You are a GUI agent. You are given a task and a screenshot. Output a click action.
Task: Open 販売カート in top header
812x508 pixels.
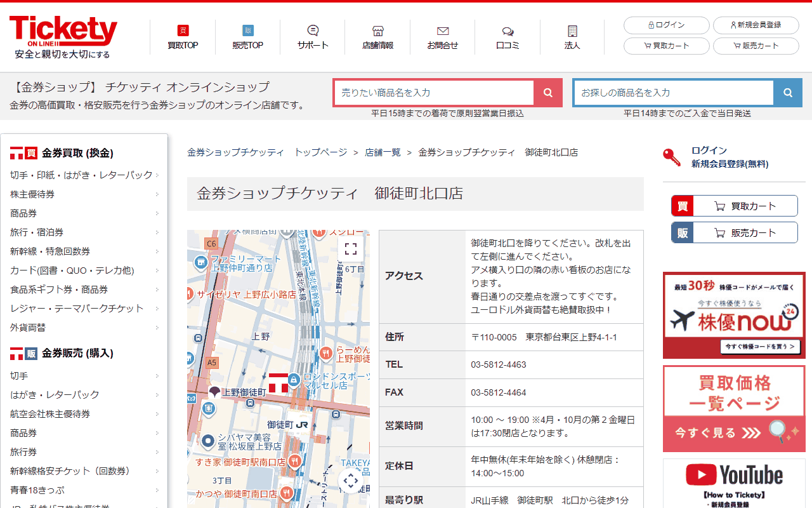point(756,46)
